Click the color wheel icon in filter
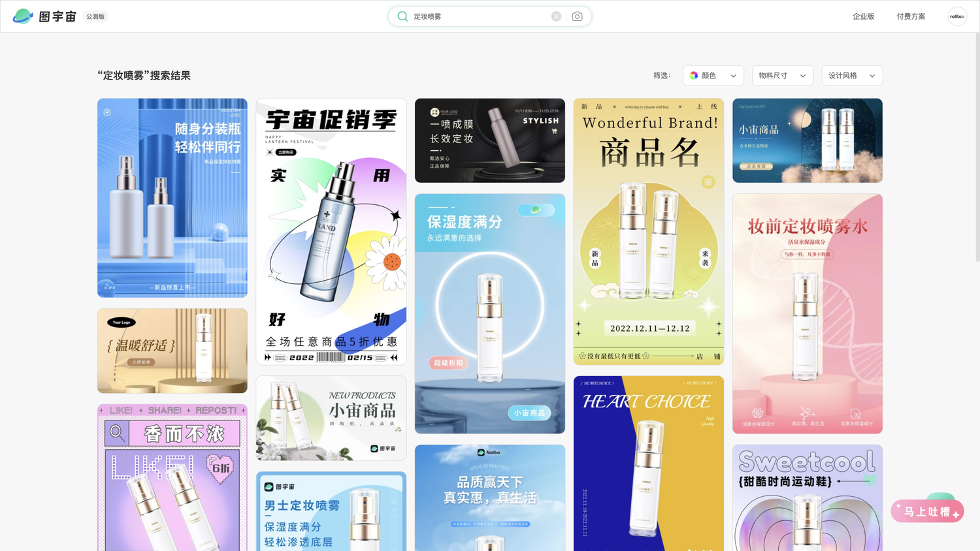The width and height of the screenshot is (980, 551). click(694, 76)
